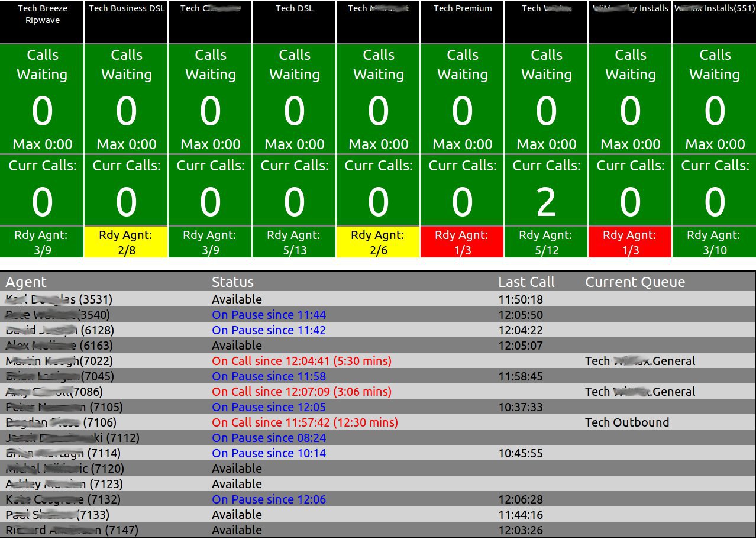Click status 'On Pause since 12:05'
This screenshot has width=756, height=539.
[269, 407]
